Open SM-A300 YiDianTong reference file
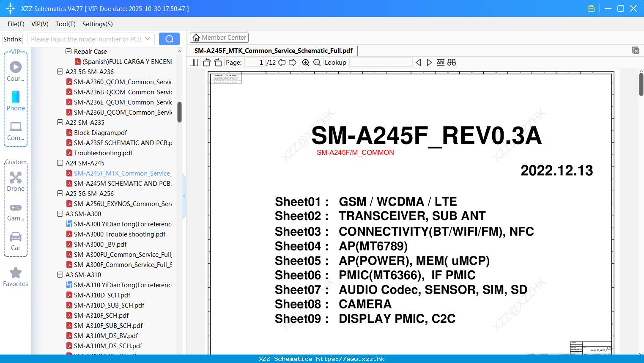The height and width of the screenshot is (363, 644). pos(119,224)
